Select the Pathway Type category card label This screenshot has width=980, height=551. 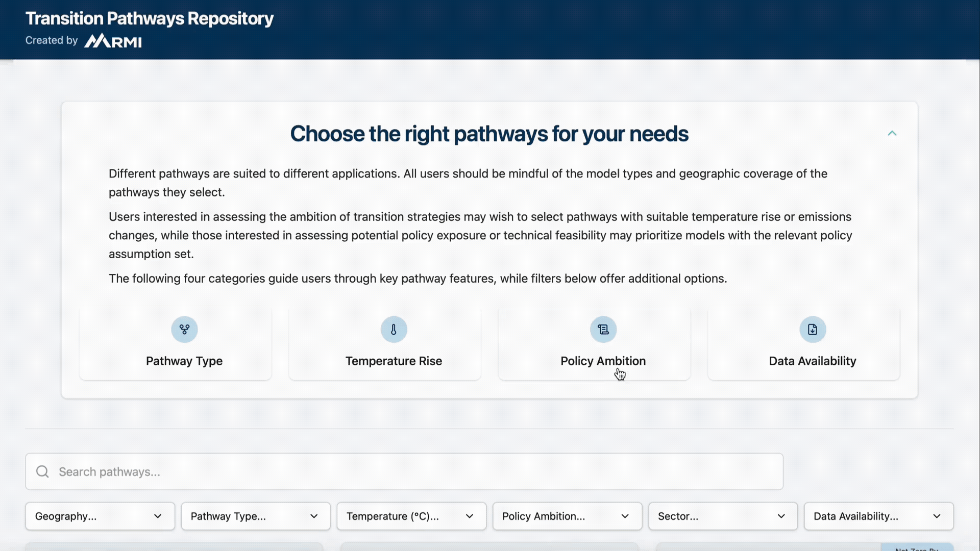184,361
